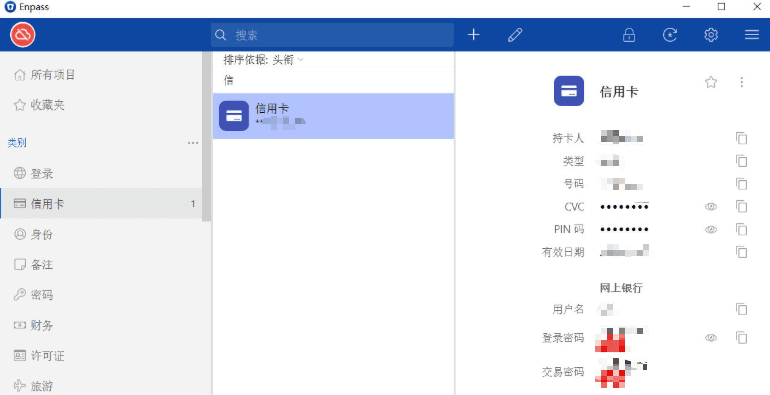Select the 许可证 category

click(101, 356)
